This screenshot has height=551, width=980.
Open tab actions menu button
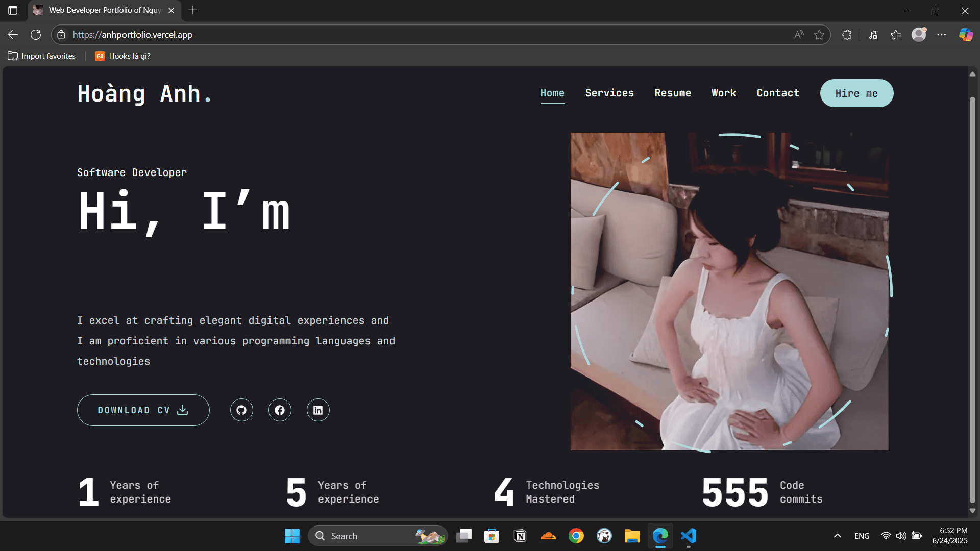coord(13,10)
